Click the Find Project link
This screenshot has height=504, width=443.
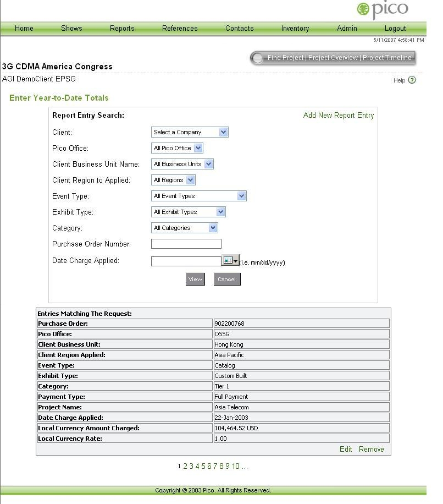pos(285,58)
